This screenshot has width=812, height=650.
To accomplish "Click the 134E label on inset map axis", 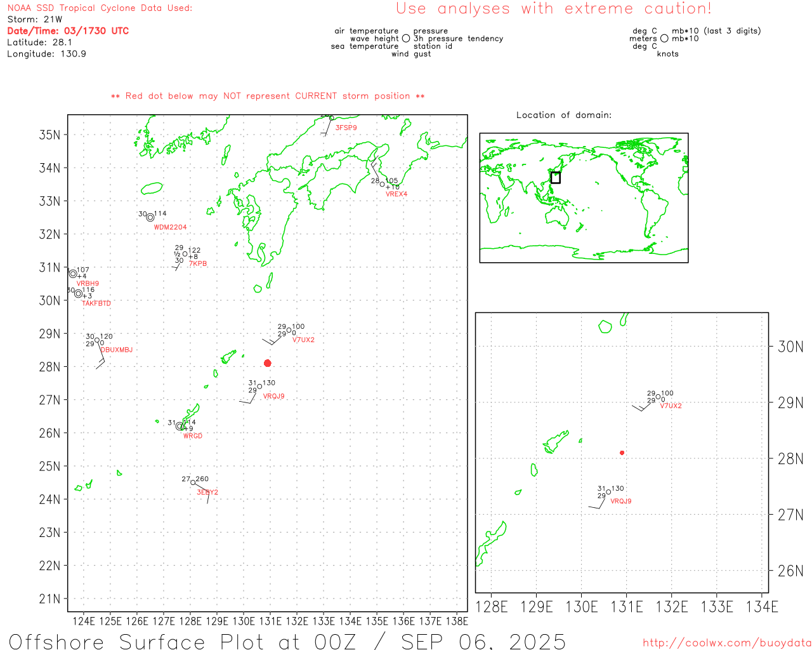I will [762, 607].
